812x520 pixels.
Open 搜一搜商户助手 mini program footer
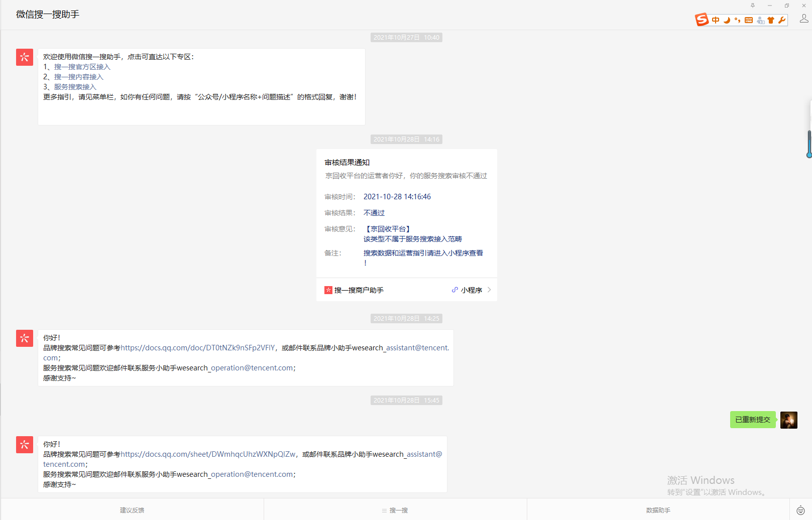[407, 290]
